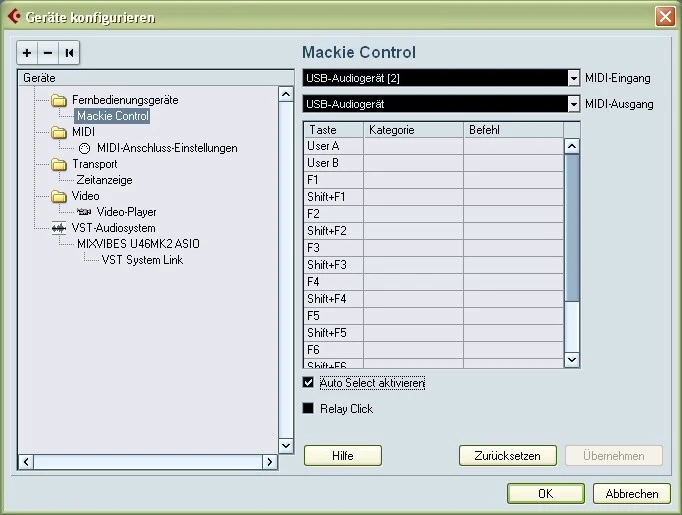The width and height of the screenshot is (682, 515).
Task: Select Mackie Control in device tree
Action: [x=113, y=116]
